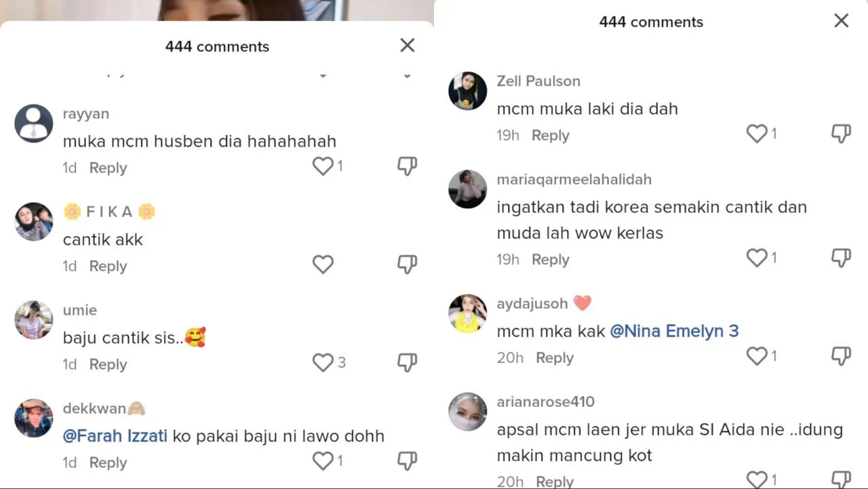Reply to umie's comment
Image resolution: width=868 pixels, height=489 pixels.
pos(108,364)
